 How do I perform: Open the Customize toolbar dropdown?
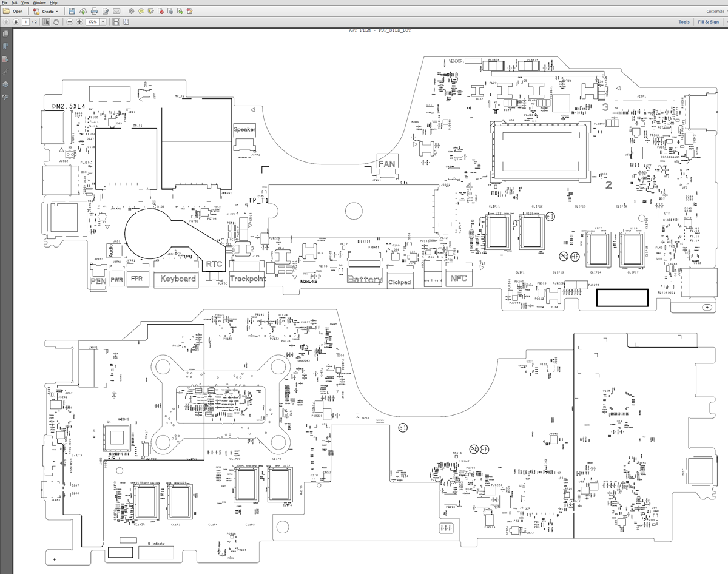(715, 11)
